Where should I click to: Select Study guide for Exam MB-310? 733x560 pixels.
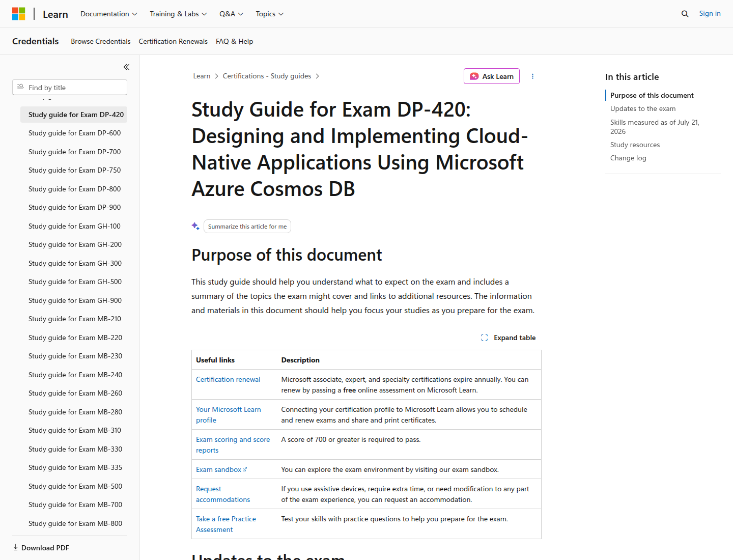(x=74, y=430)
